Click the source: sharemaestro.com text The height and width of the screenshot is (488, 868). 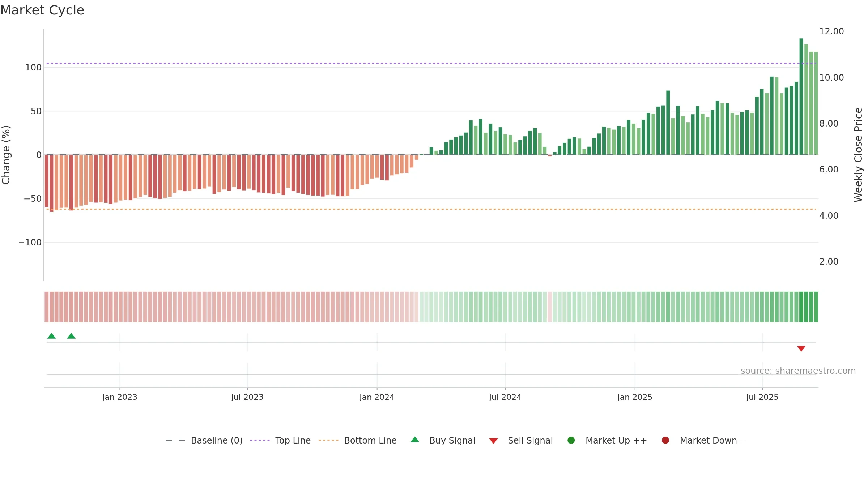(798, 371)
